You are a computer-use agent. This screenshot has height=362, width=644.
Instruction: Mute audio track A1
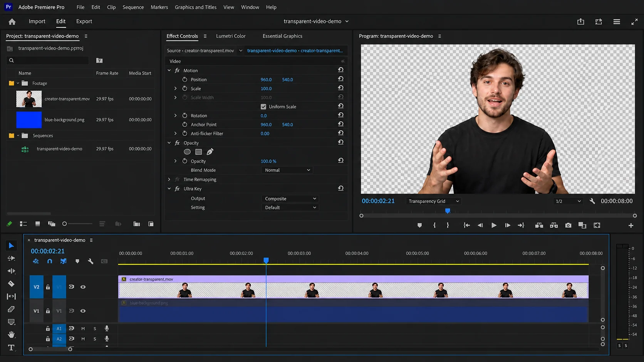tap(83, 329)
